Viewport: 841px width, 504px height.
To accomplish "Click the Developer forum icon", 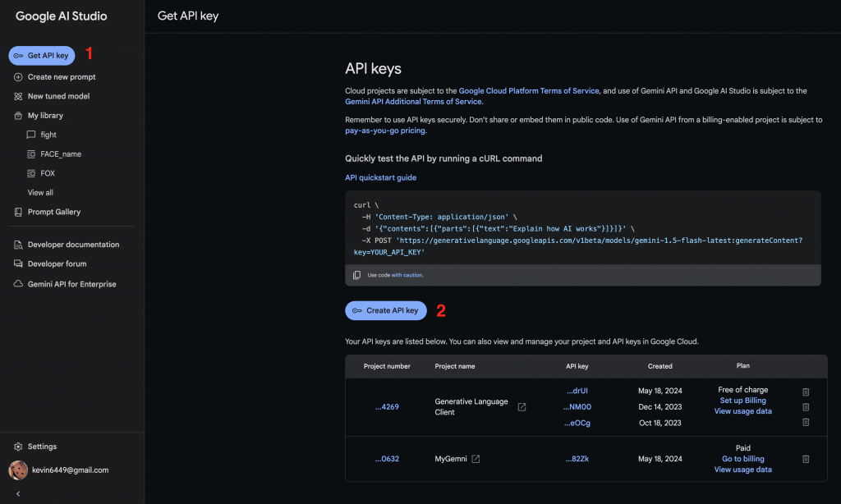I will (18, 263).
